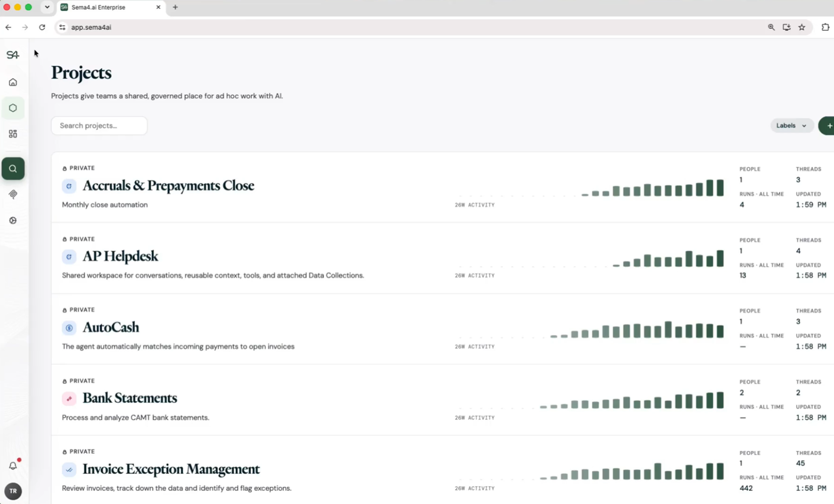The width and height of the screenshot is (834, 504).
Task: Switch to the Sema4.ai Enterprise tab
Action: tap(111, 8)
